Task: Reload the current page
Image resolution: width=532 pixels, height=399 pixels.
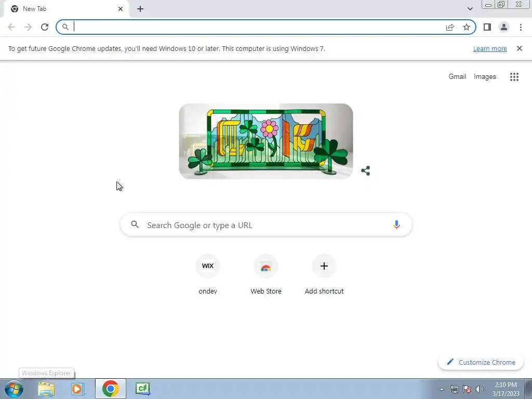Action: click(45, 27)
